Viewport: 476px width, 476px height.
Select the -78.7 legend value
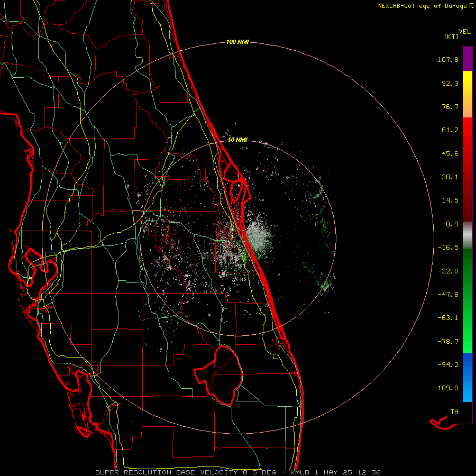click(448, 342)
